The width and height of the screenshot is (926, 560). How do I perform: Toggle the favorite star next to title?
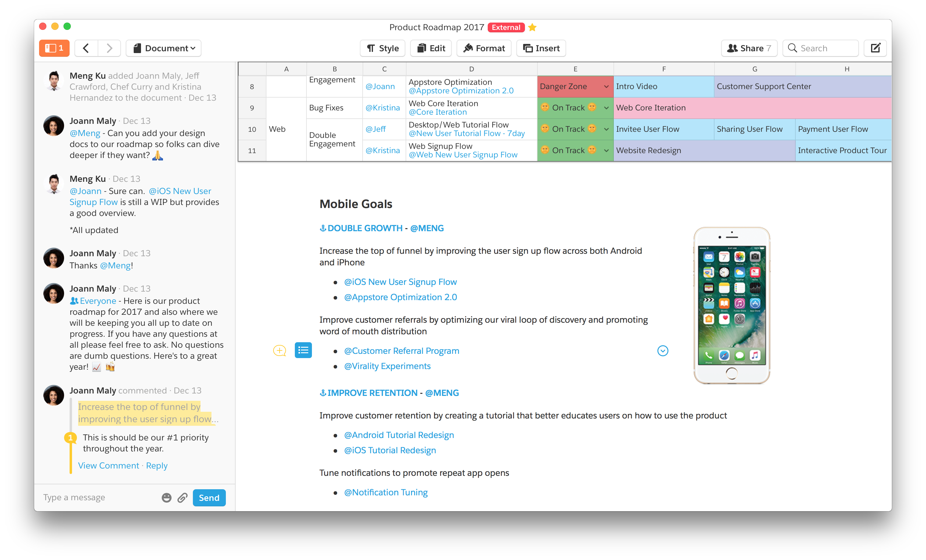tap(532, 27)
